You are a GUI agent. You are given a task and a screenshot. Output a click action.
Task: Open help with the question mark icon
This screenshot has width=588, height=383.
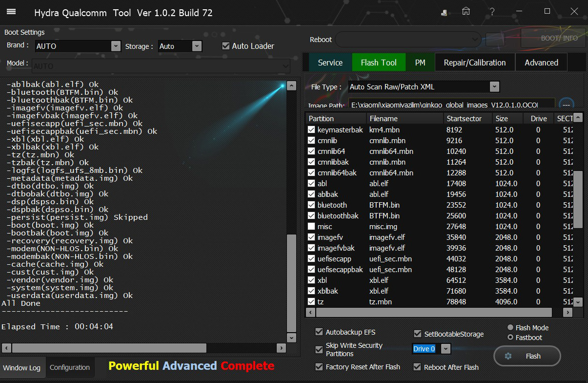492,12
